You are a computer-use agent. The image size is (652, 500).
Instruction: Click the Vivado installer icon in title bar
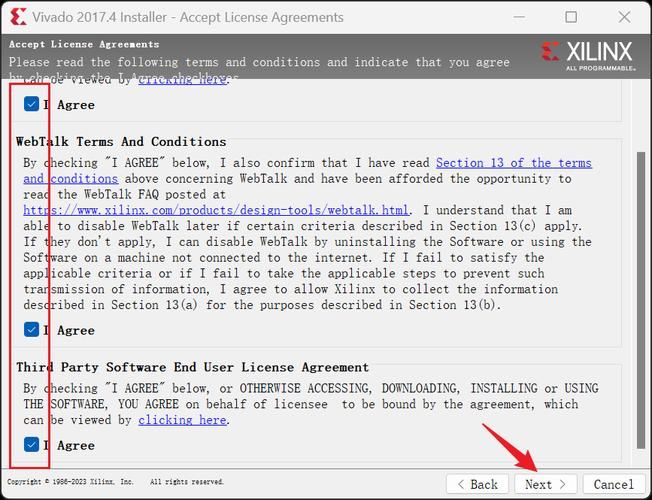(x=18, y=17)
